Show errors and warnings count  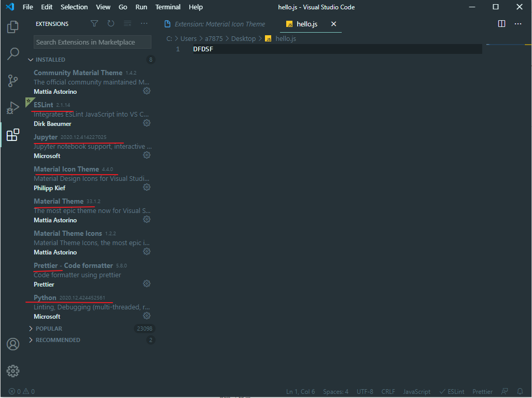point(22,392)
